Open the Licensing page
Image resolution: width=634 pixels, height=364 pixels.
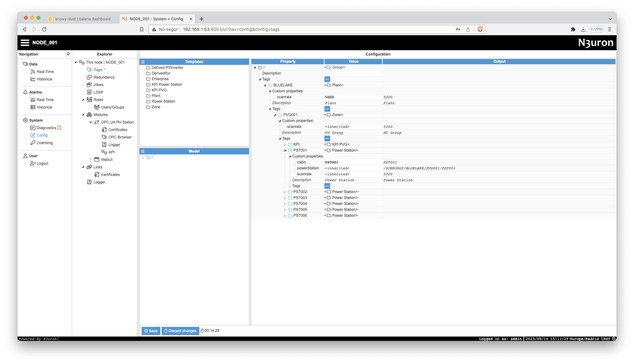44,143
